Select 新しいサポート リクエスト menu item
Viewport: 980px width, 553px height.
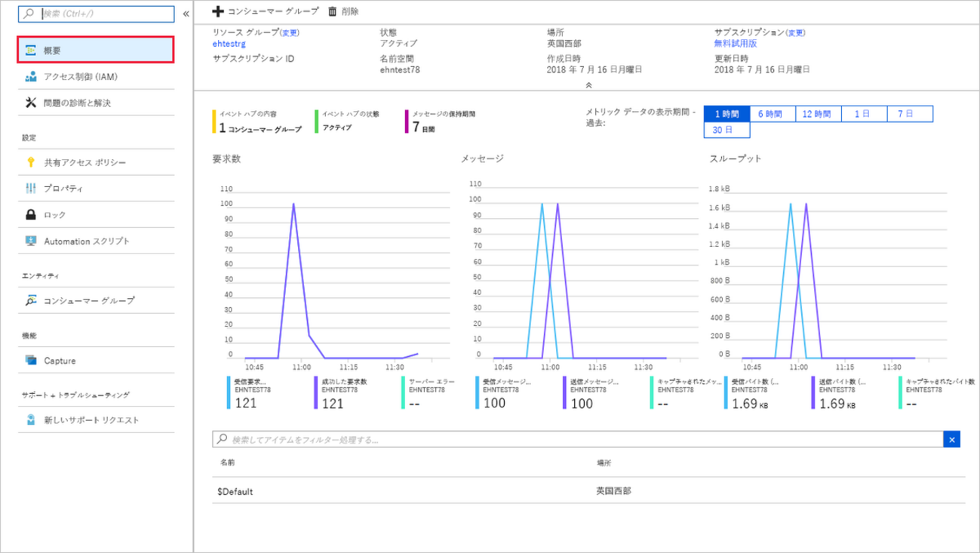pyautogui.click(x=97, y=420)
